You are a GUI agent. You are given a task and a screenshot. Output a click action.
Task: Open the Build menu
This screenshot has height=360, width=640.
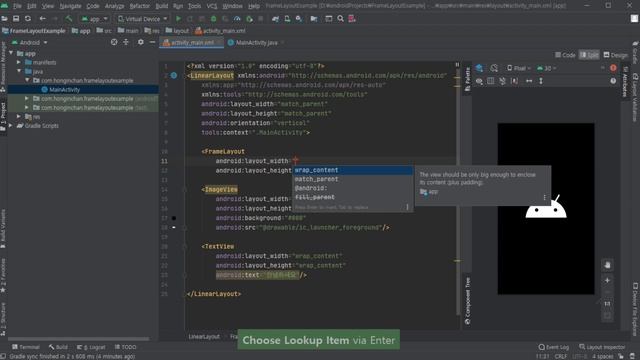point(162,6)
